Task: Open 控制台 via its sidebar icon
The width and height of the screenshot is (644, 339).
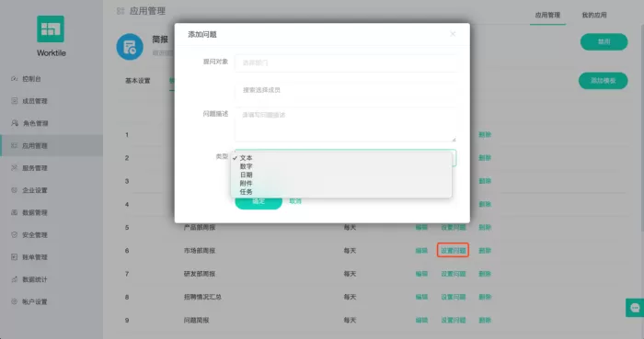Action: click(15, 79)
